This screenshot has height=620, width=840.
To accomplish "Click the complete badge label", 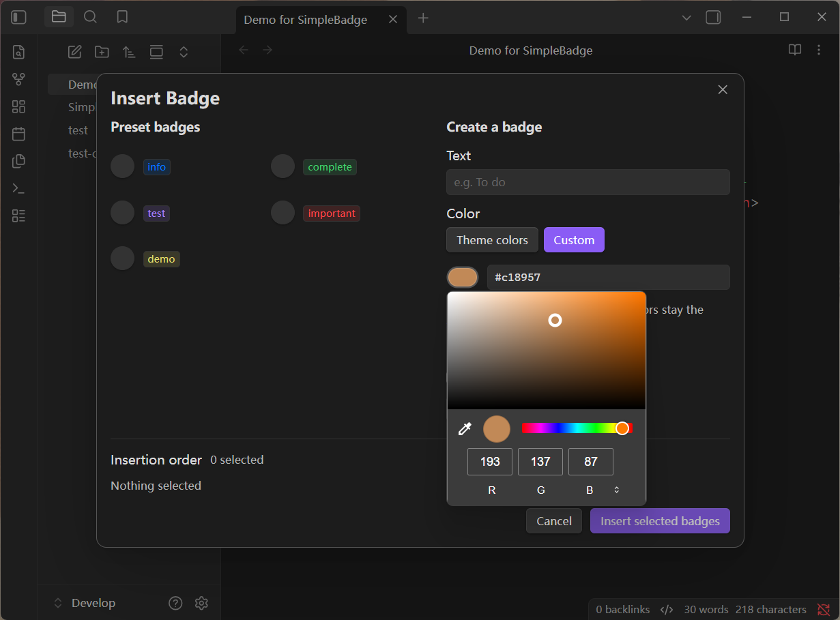I will coord(330,167).
